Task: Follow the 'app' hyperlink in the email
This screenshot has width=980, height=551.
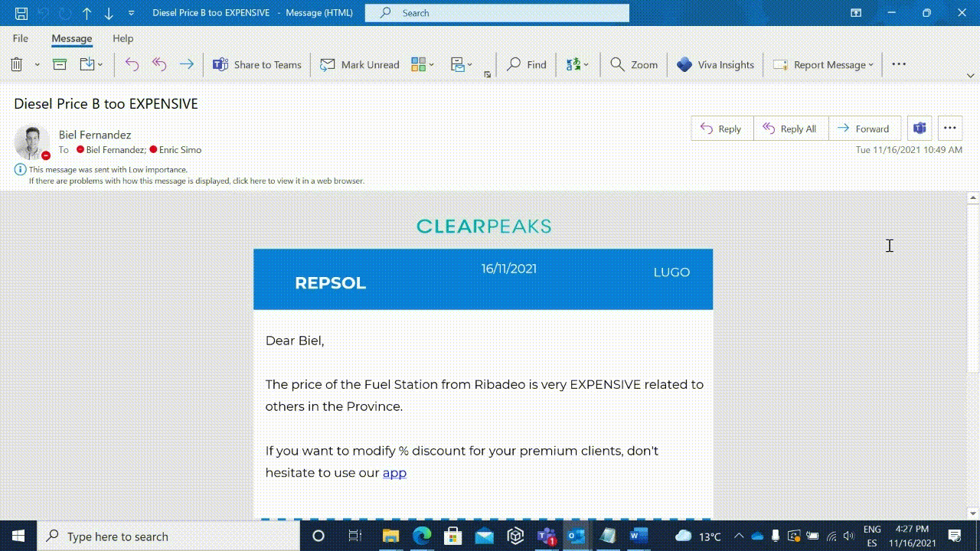Action: coord(394,473)
